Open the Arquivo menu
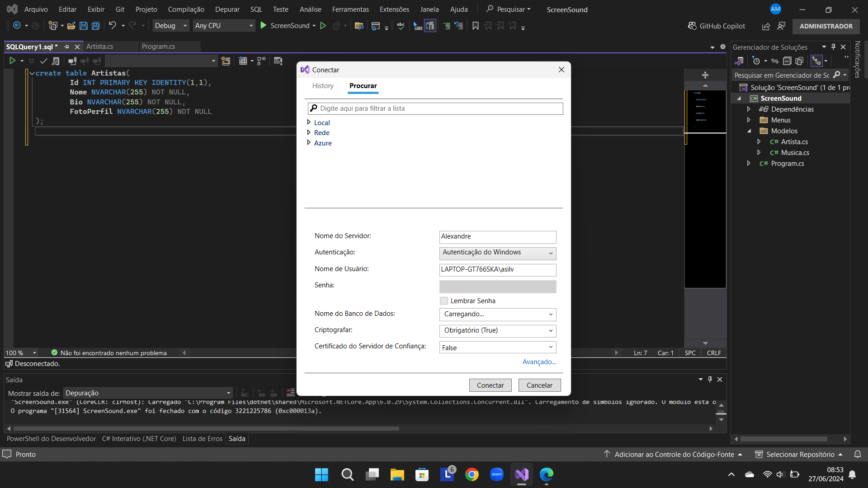The width and height of the screenshot is (868, 488). 36,9
